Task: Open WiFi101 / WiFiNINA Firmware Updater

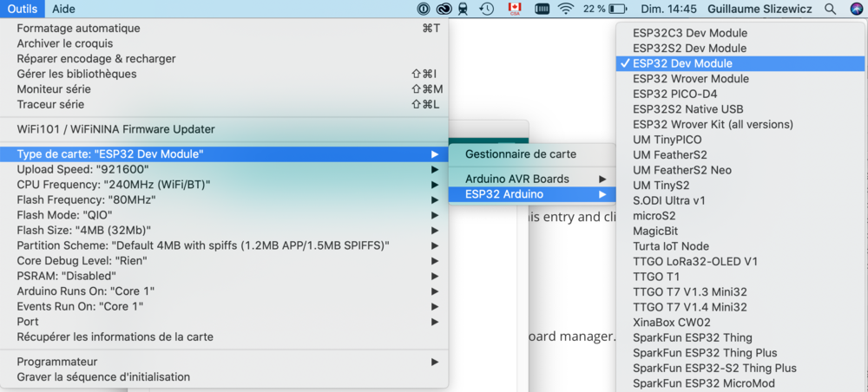Action: pyautogui.click(x=224, y=129)
